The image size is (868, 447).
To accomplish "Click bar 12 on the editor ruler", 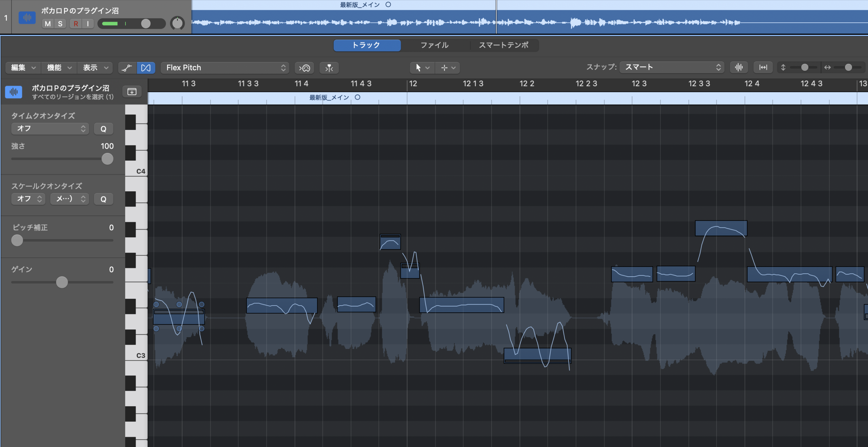I will tap(413, 83).
